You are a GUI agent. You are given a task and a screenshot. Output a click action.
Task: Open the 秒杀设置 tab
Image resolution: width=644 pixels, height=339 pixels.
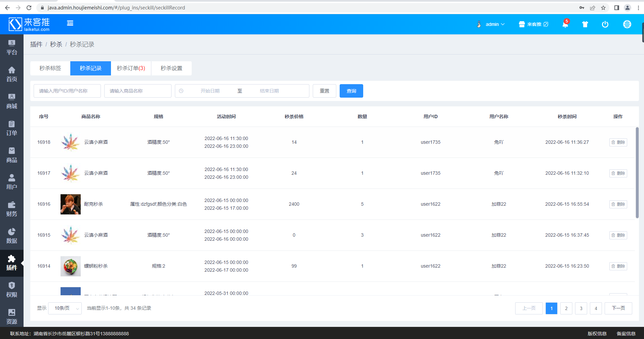(x=172, y=68)
